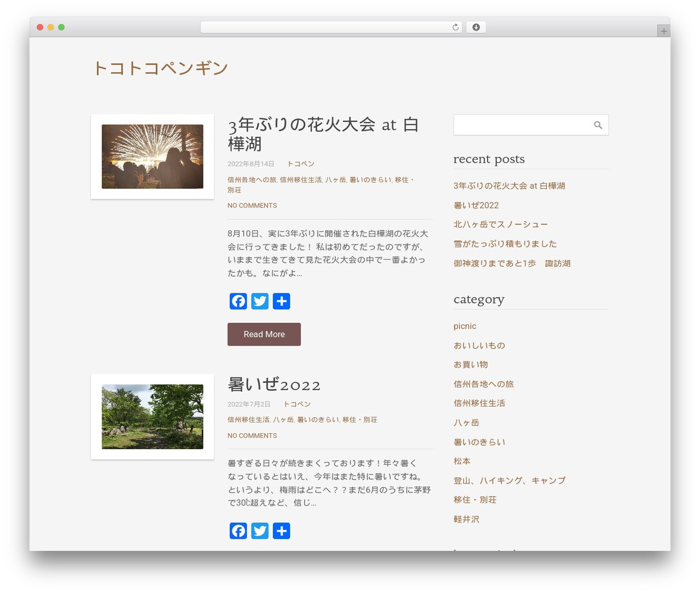Image resolution: width=700 pixels, height=593 pixels.
Task: Open sidebar category 信州移住生活
Action: click(479, 403)
